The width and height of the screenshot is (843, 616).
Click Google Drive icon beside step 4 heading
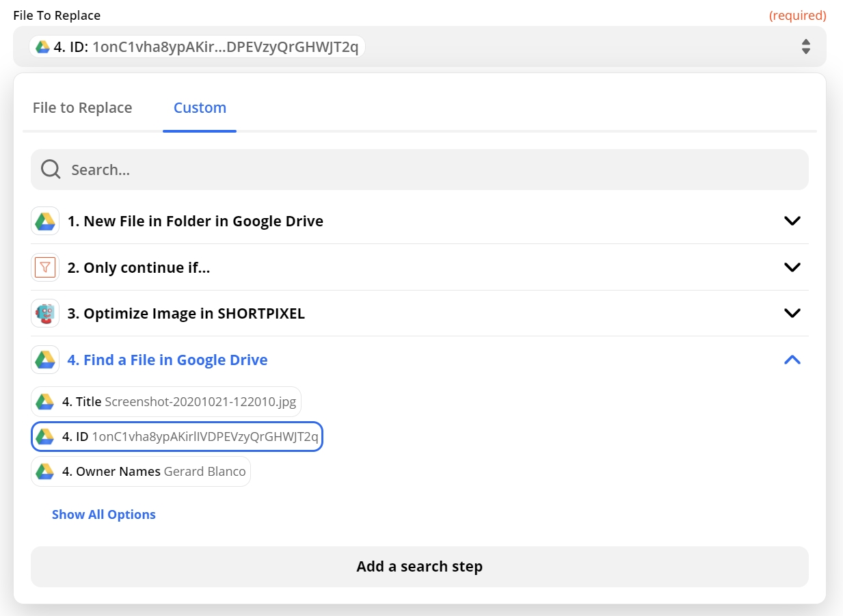45,360
